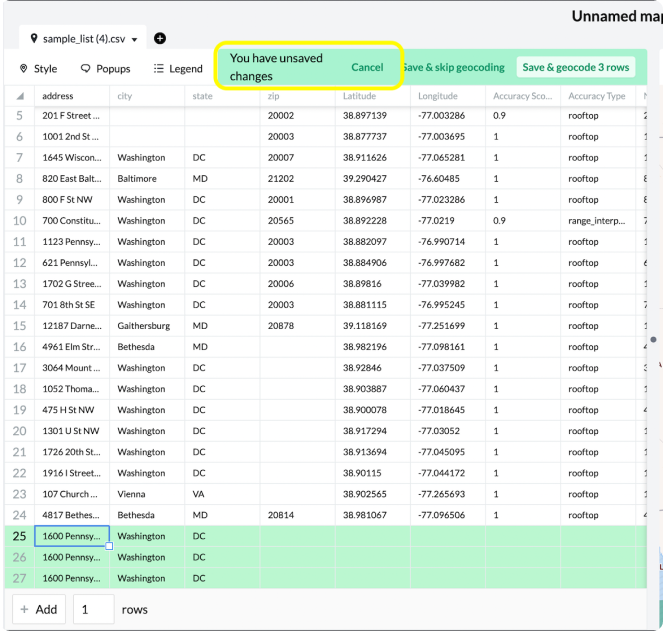
Task: Click the Bethesda city cell in row 16
Action: (x=147, y=347)
